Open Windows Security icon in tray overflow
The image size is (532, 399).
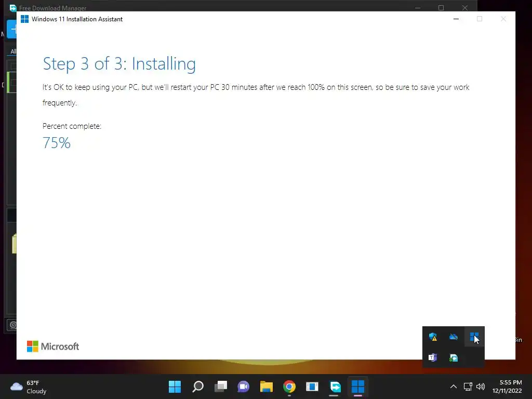(433, 337)
